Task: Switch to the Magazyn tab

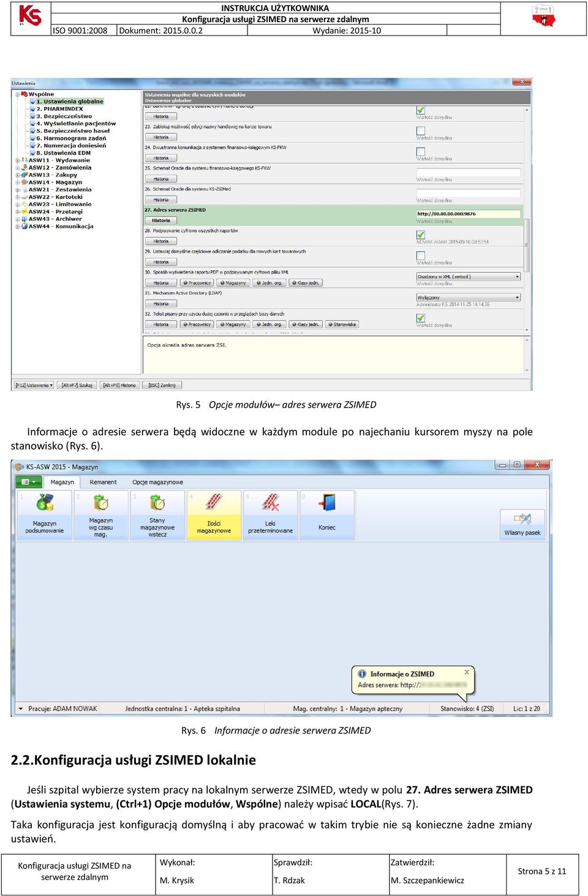Action: [x=62, y=482]
